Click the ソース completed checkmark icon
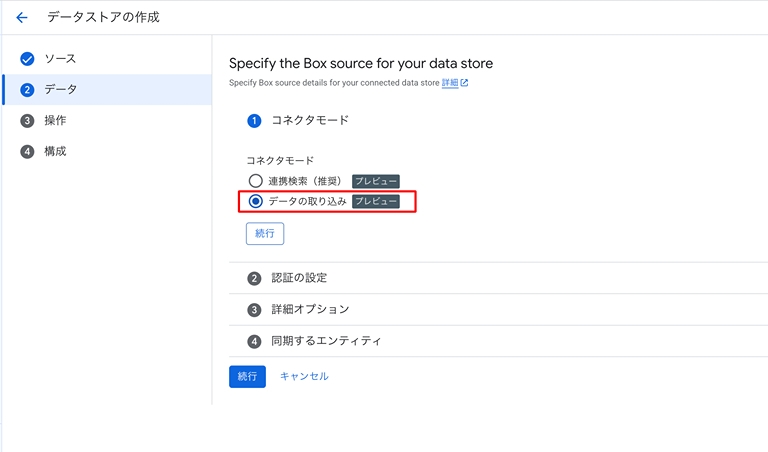 coord(27,59)
